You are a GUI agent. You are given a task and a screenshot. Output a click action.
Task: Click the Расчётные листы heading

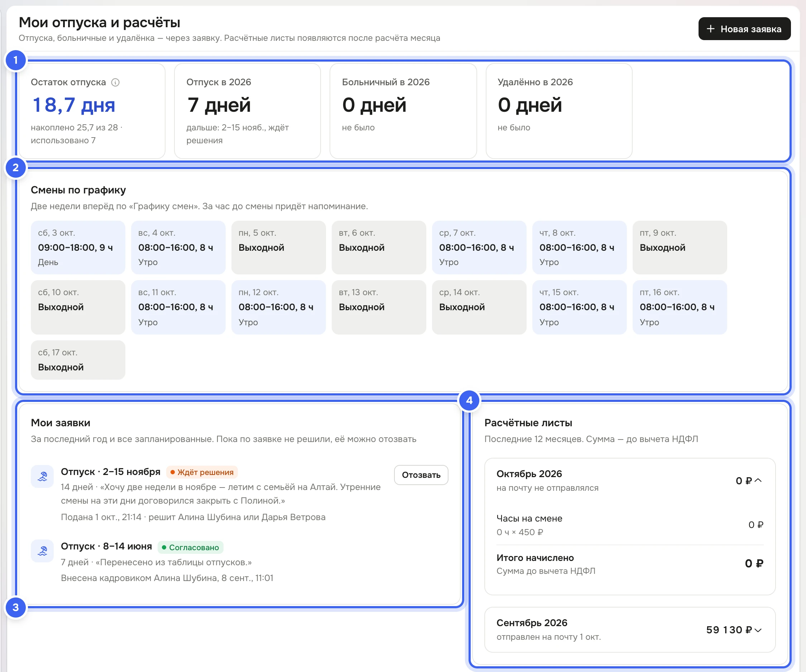tap(528, 423)
